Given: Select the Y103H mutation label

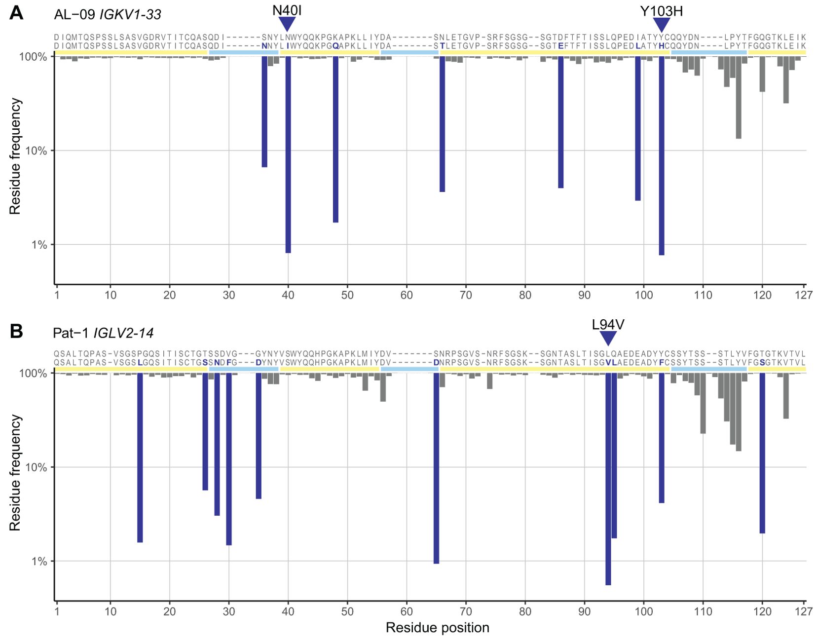Looking at the screenshot, I should [x=661, y=11].
